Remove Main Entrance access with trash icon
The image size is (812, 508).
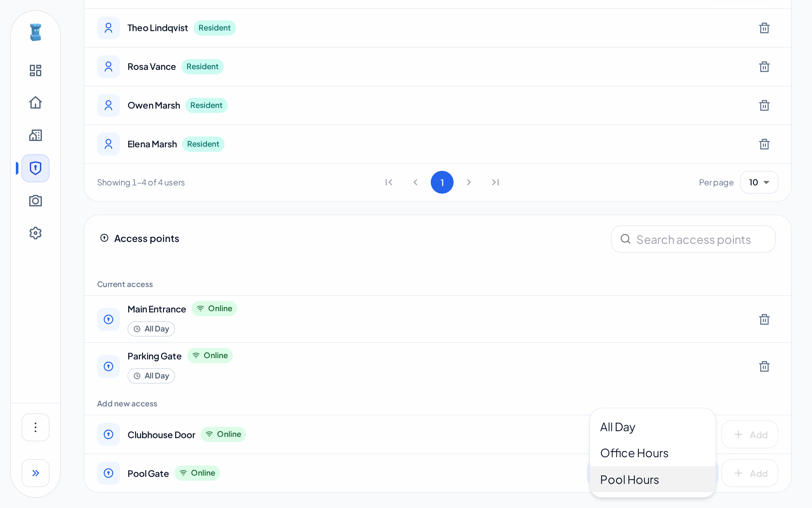click(x=764, y=319)
